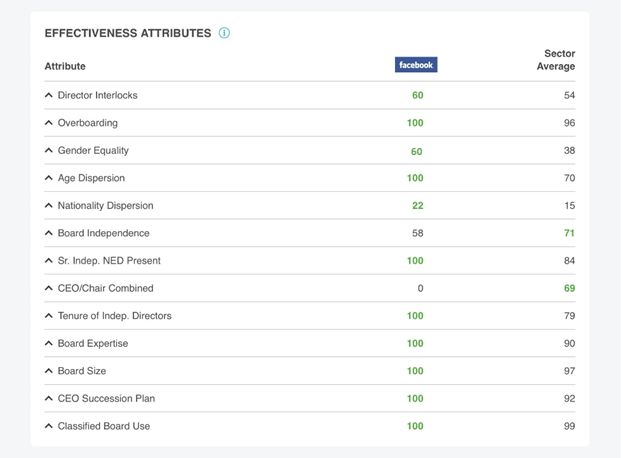This screenshot has width=623, height=458.
Task: Click the chevron next to Age Dispersion
Action: (x=49, y=178)
